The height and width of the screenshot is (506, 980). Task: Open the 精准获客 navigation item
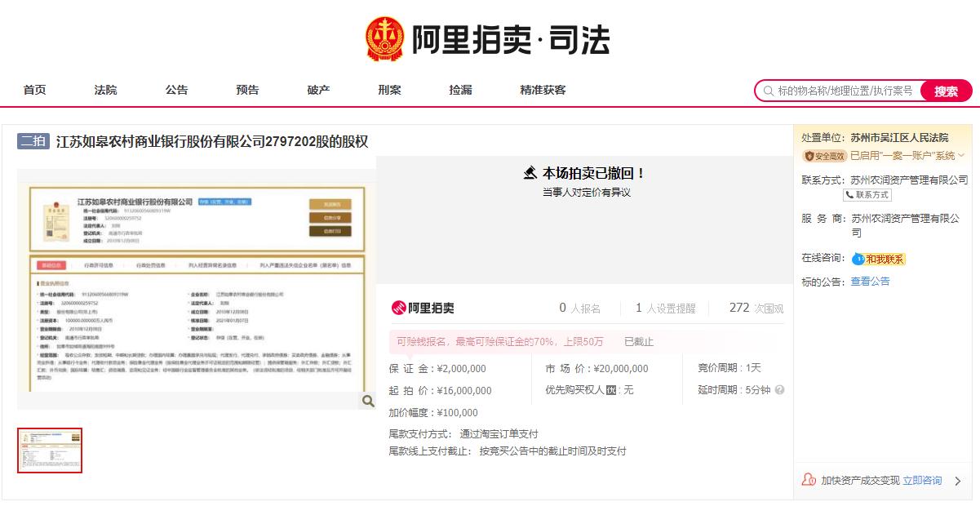coord(543,90)
